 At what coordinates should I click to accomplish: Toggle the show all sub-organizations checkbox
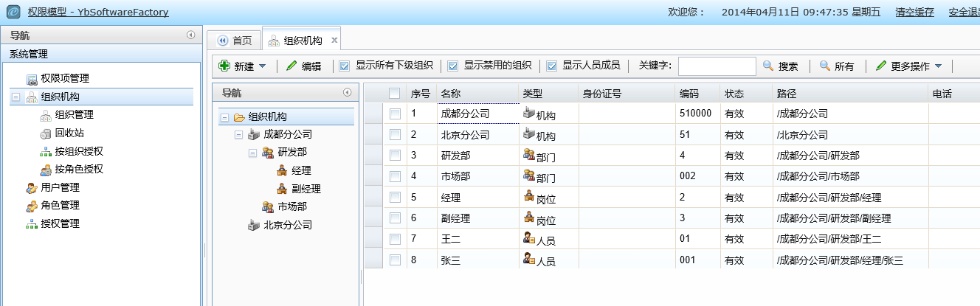(x=345, y=66)
